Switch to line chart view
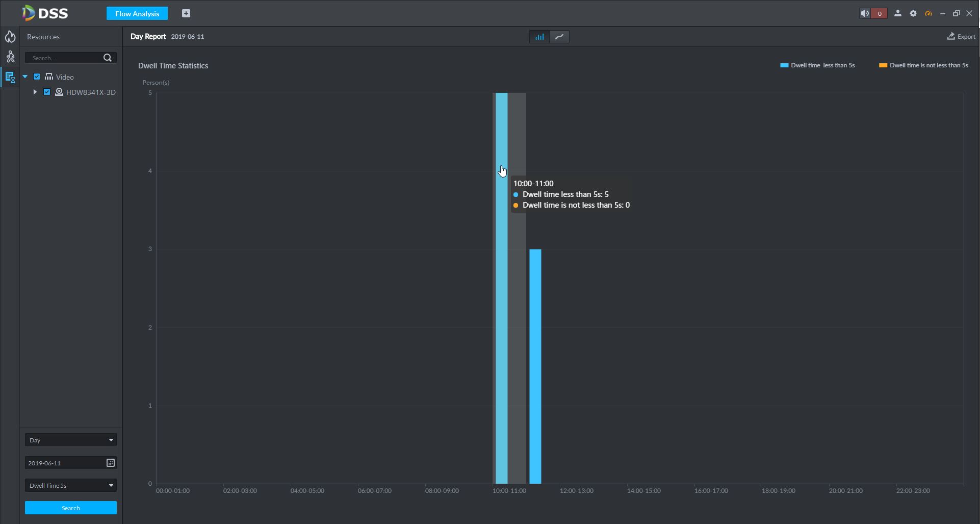980x524 pixels. coord(559,37)
